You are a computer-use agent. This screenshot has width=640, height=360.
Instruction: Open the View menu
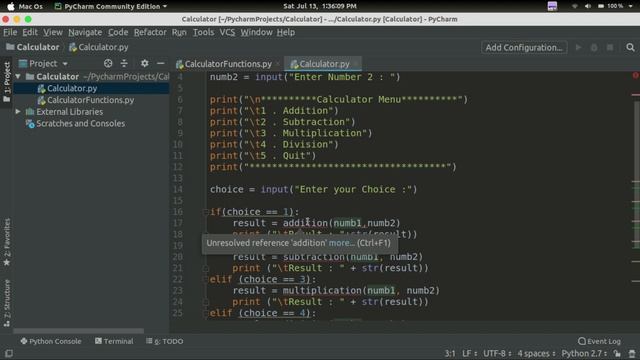53,32
